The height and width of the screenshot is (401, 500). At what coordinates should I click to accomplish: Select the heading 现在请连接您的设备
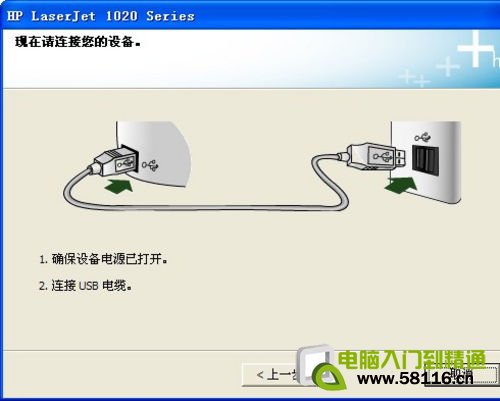[78, 42]
